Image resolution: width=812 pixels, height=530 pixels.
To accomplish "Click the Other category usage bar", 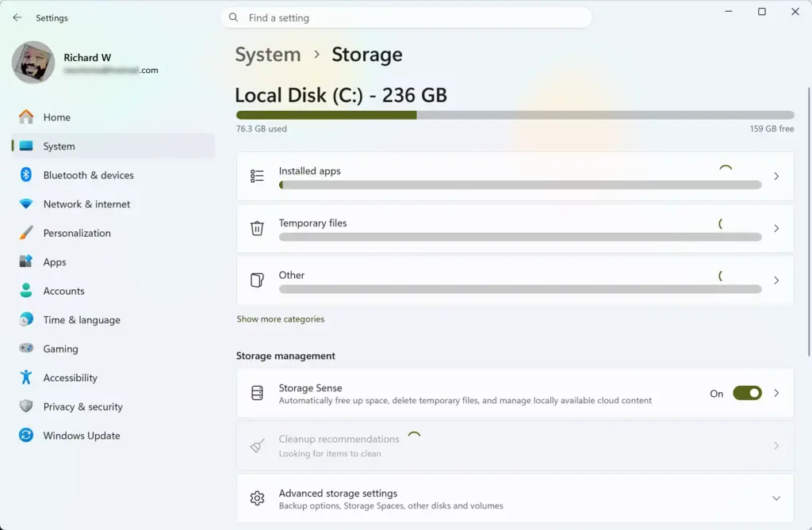I will coord(520,289).
